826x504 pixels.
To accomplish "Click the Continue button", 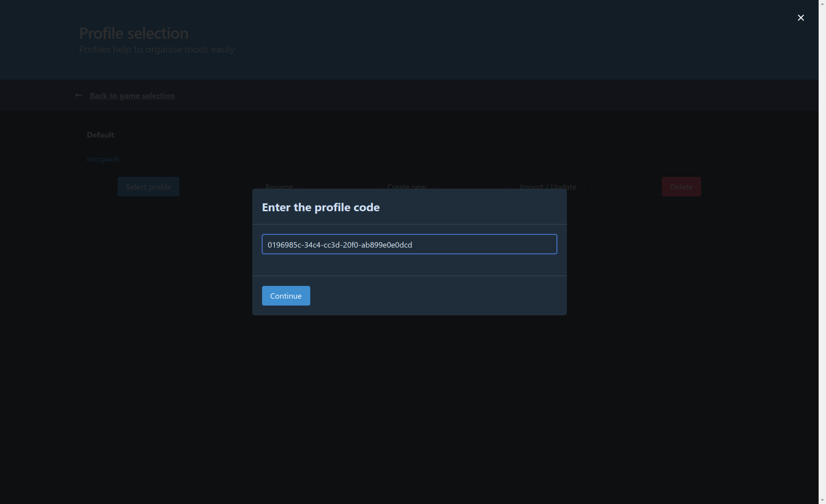I will 286,296.
